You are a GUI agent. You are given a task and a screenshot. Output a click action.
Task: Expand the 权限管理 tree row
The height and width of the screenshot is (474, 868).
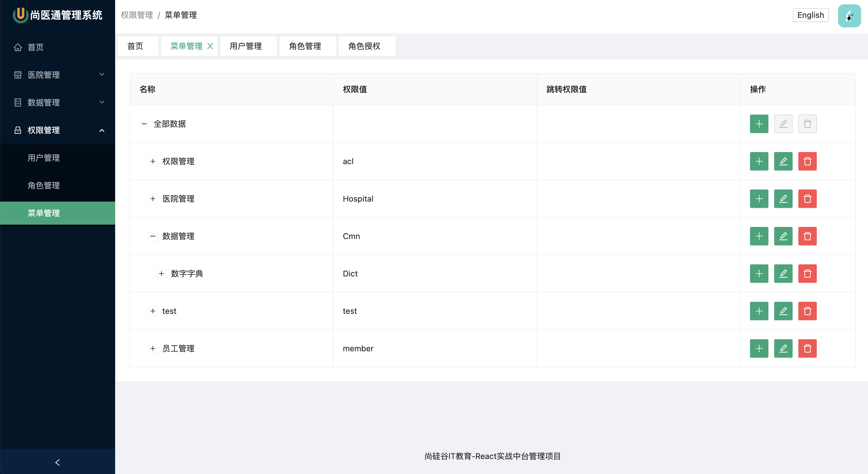[x=153, y=161]
